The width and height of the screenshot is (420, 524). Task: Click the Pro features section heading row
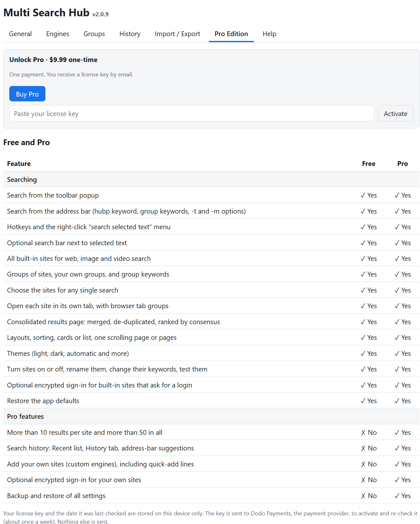click(x=211, y=416)
